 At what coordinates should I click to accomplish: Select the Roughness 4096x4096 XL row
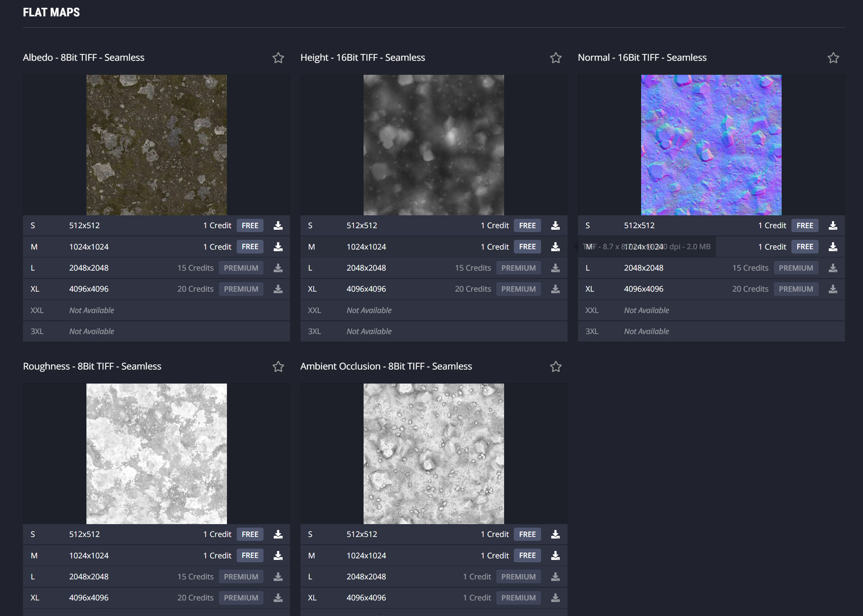[x=89, y=598]
